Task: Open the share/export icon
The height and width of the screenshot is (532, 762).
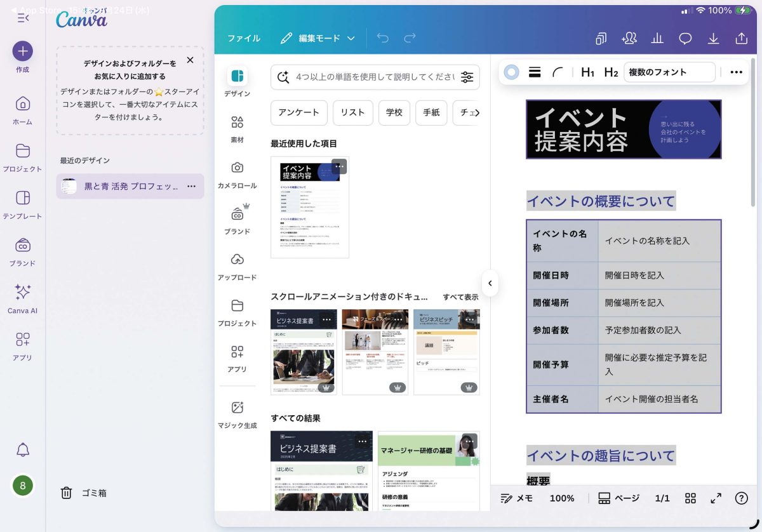Action: click(741, 39)
